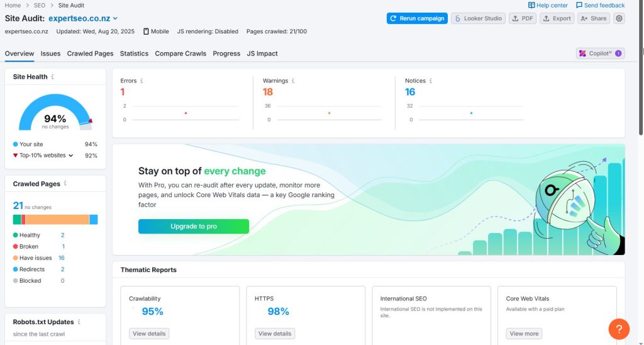Click the Copilot sparkle icon

point(582,54)
